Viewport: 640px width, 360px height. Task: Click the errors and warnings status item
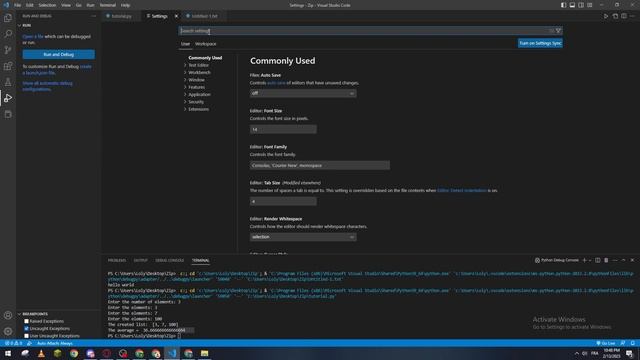[13, 343]
